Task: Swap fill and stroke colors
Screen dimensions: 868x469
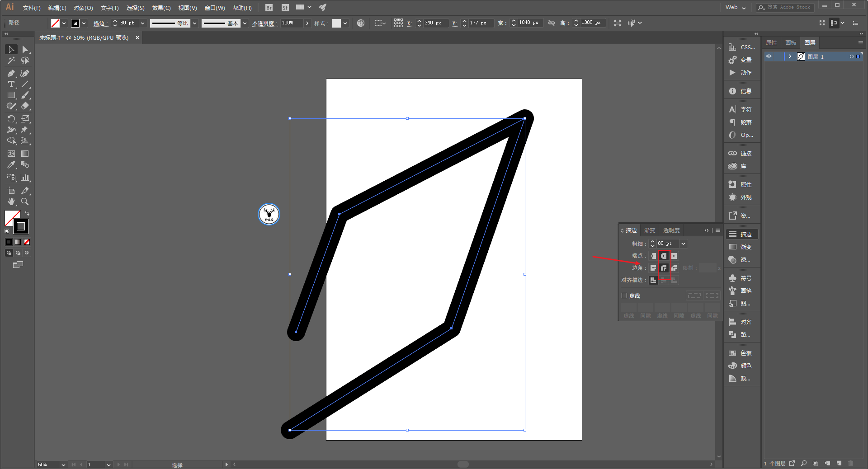Action: click(27, 213)
